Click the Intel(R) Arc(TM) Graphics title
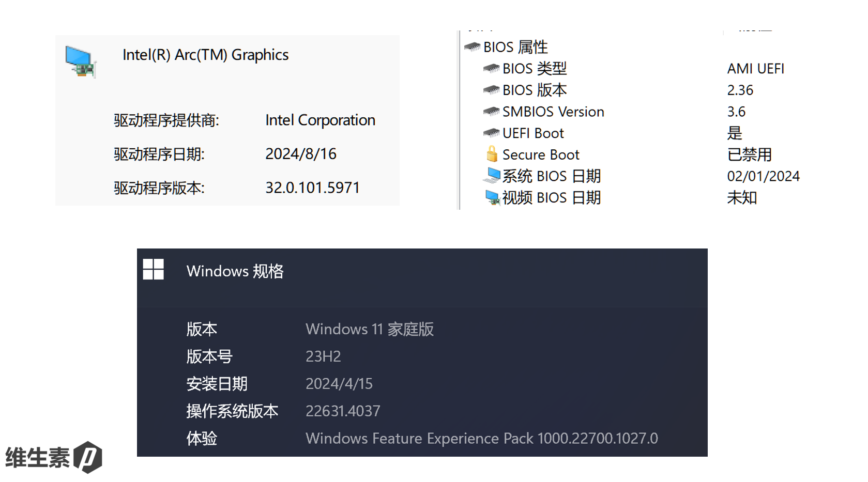The width and height of the screenshot is (868, 482). pos(205,55)
